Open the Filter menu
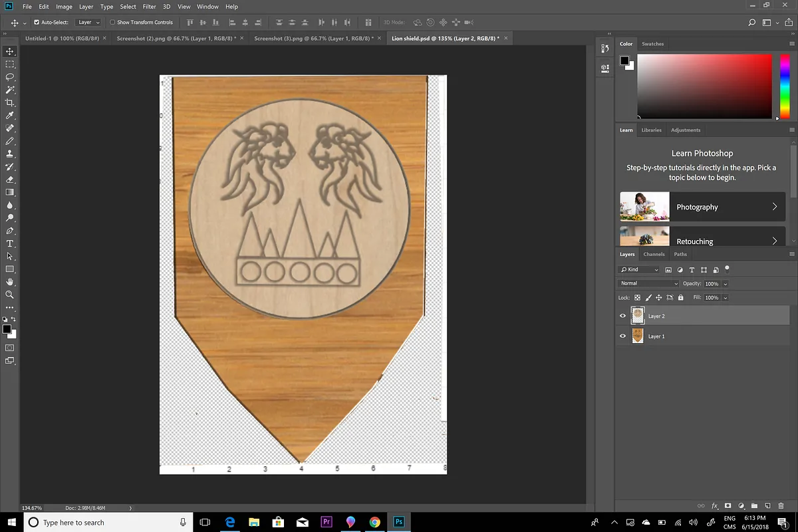This screenshot has width=798, height=532. tap(149, 7)
